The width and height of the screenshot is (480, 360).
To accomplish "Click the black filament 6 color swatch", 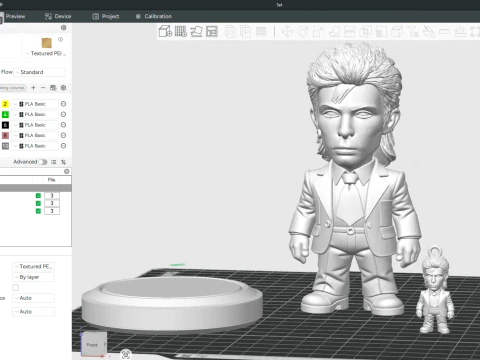I will tap(5, 125).
